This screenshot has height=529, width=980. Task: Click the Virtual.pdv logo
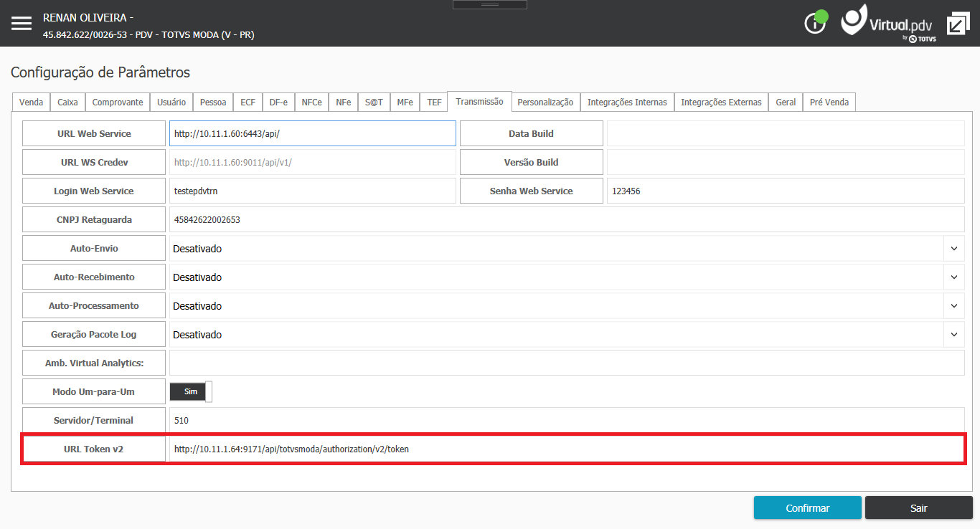[889, 23]
